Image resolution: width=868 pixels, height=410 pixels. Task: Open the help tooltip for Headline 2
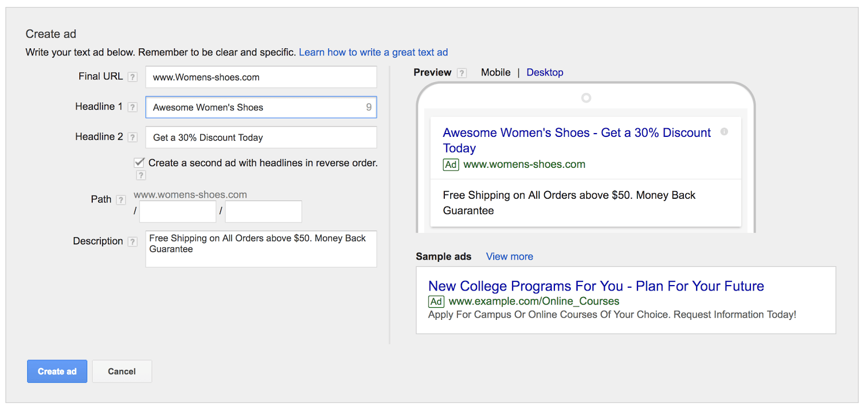132,137
